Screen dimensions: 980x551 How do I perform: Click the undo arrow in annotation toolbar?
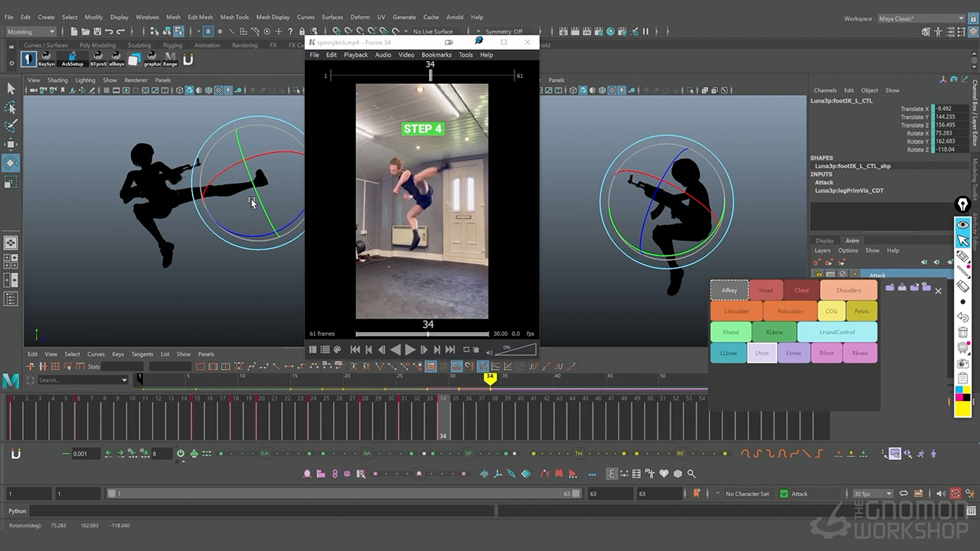tap(963, 316)
